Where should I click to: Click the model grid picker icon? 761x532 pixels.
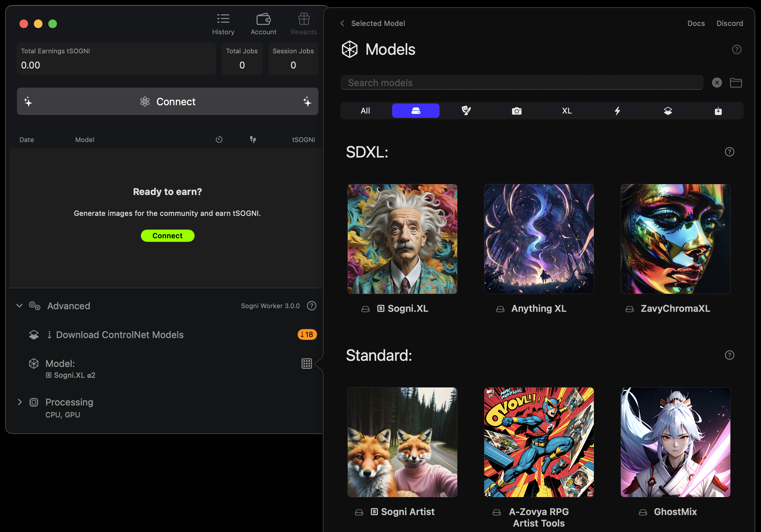pyautogui.click(x=307, y=363)
